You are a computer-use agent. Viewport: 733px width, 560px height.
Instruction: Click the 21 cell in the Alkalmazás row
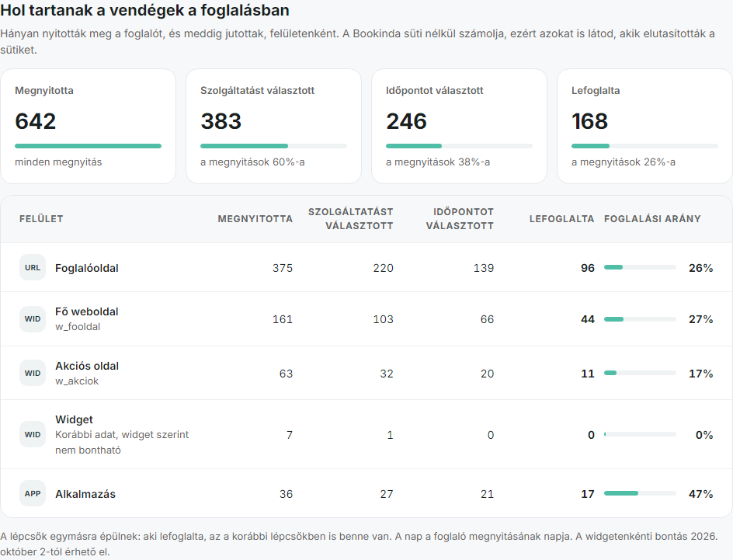pyautogui.click(x=487, y=494)
